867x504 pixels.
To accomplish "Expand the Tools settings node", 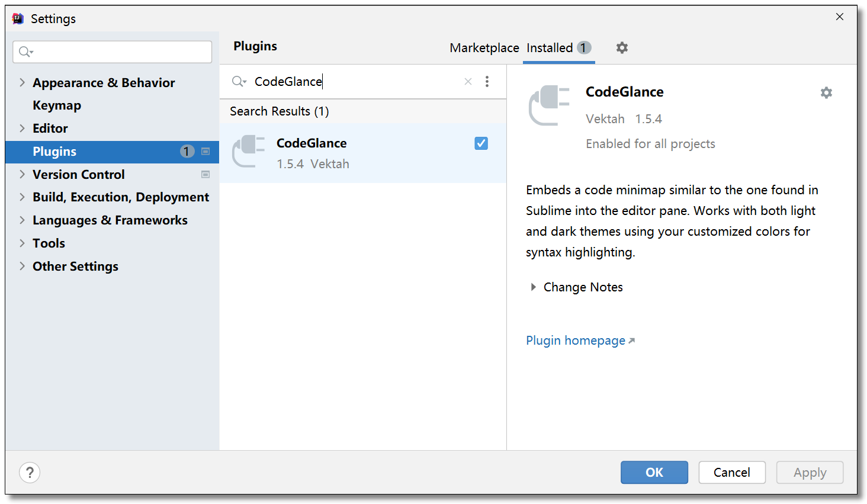I will [22, 243].
